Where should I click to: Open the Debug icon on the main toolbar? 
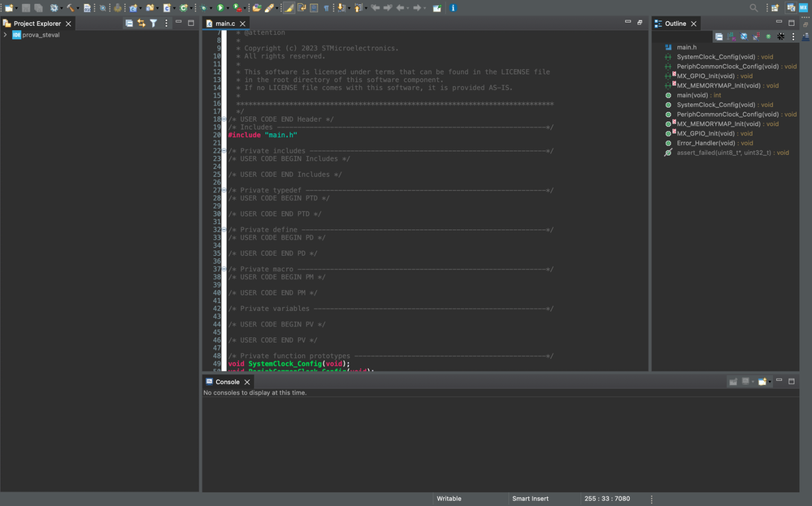click(x=203, y=7)
